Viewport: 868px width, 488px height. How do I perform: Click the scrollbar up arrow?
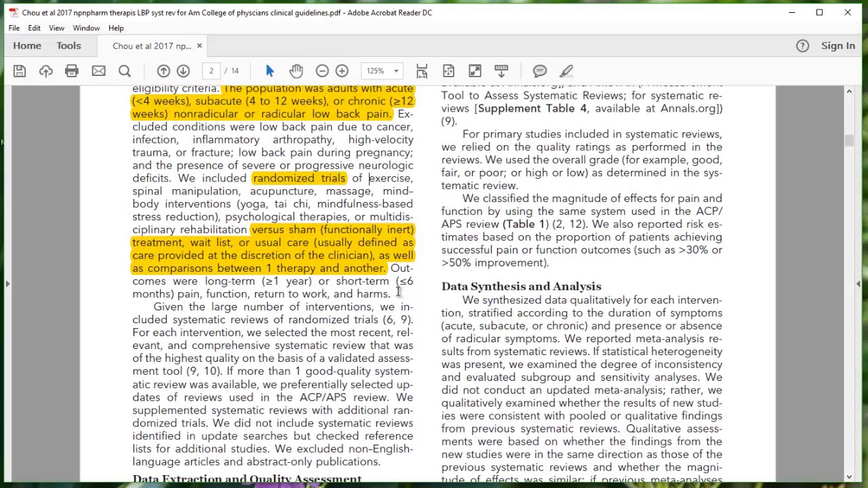point(849,91)
